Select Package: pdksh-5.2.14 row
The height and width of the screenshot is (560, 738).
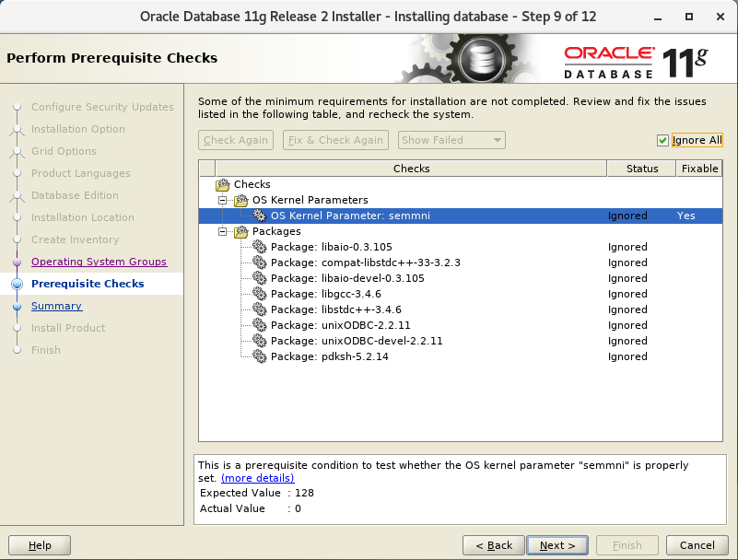461,356
